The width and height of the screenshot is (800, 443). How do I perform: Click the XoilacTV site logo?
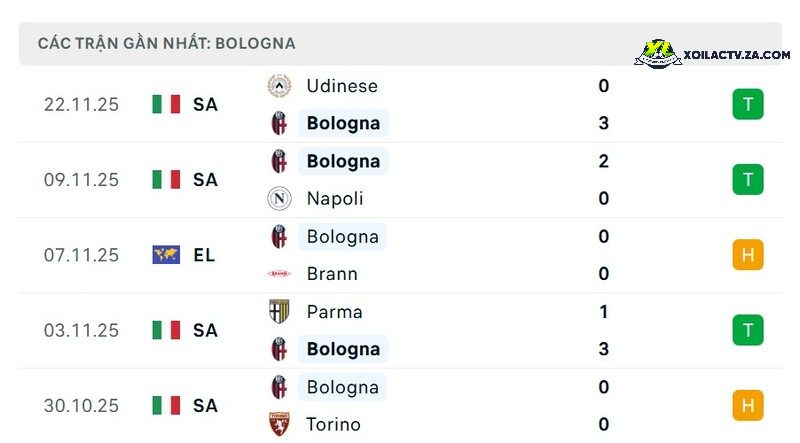tap(658, 54)
